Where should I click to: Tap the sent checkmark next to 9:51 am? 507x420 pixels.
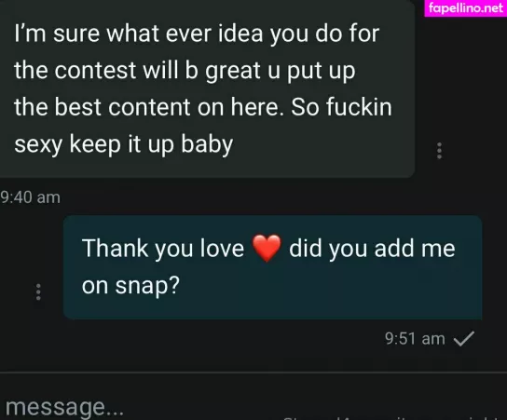click(464, 339)
